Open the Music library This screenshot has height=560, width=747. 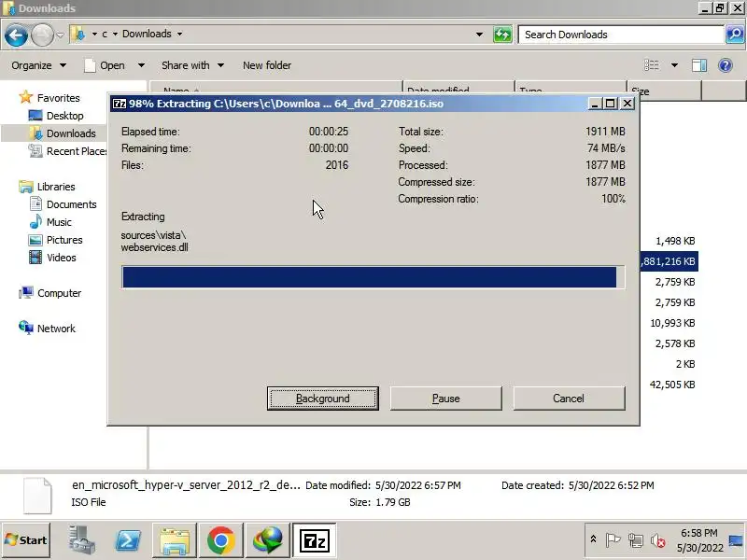pyautogui.click(x=50, y=222)
